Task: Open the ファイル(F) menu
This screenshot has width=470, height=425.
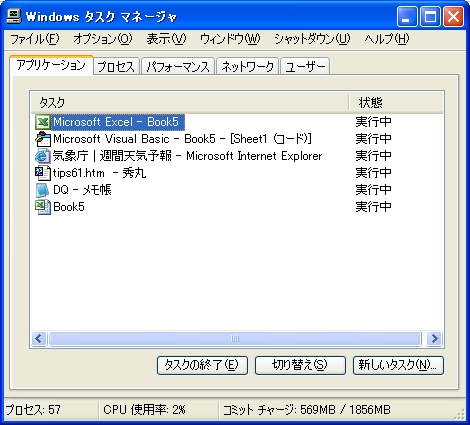Action: (x=35, y=39)
